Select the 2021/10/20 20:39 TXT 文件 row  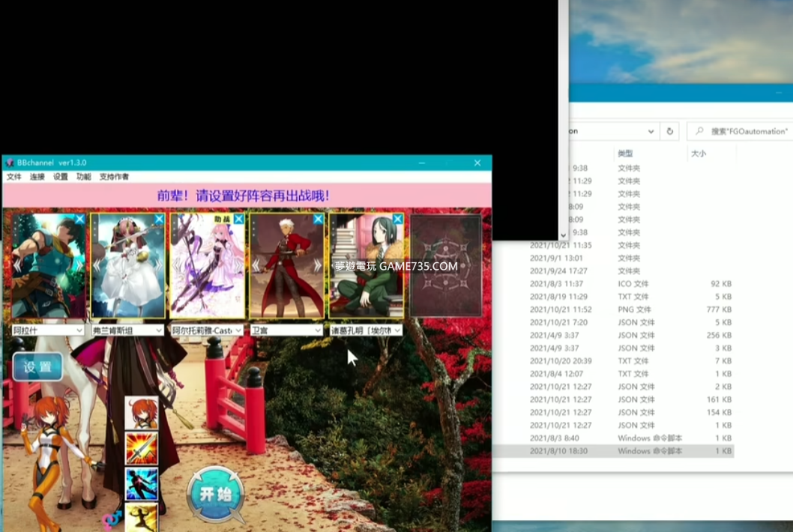click(x=613, y=360)
